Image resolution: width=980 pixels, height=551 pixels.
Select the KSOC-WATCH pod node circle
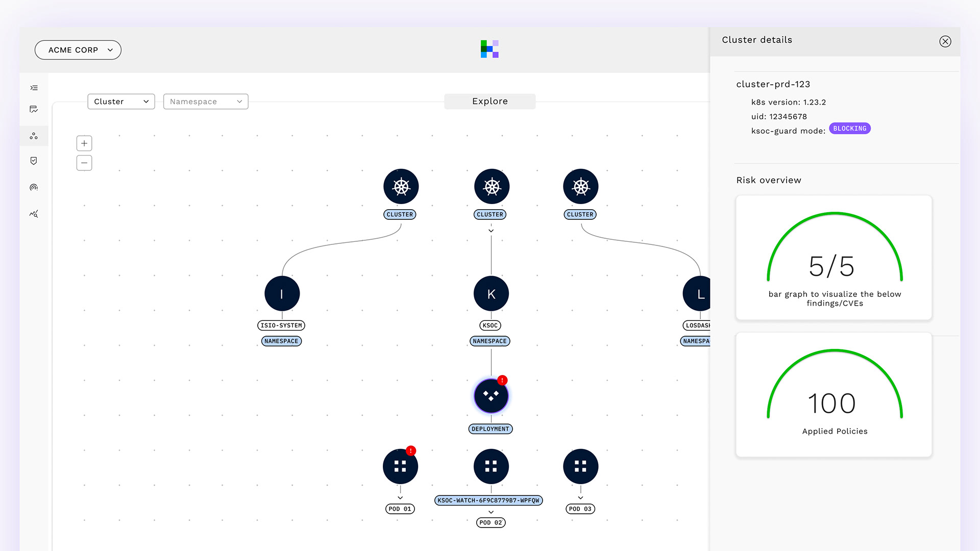tap(491, 466)
